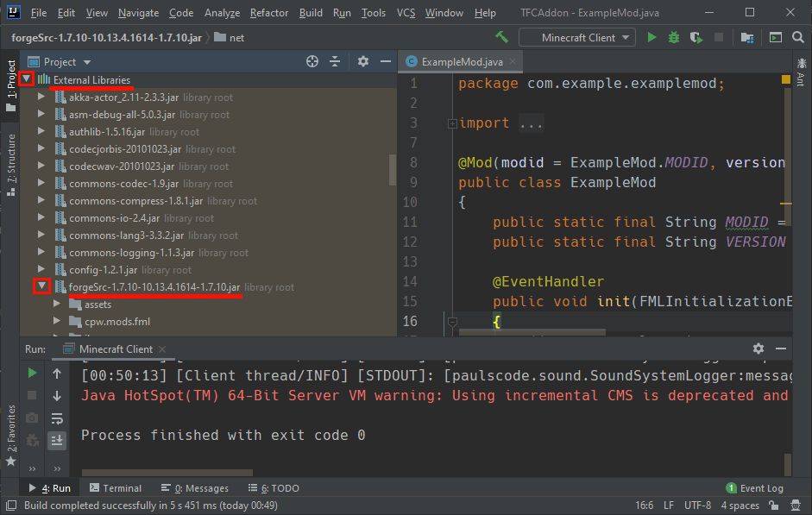Switch to ExampleMod.java editor tab
This screenshot has width=812, height=515.
coord(462,61)
